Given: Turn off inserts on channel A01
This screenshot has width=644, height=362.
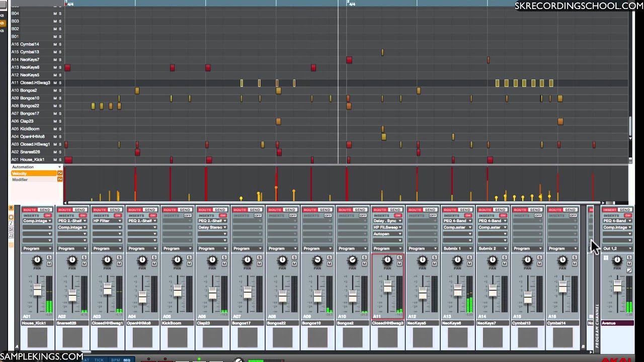Looking at the screenshot, I should tap(47, 215).
